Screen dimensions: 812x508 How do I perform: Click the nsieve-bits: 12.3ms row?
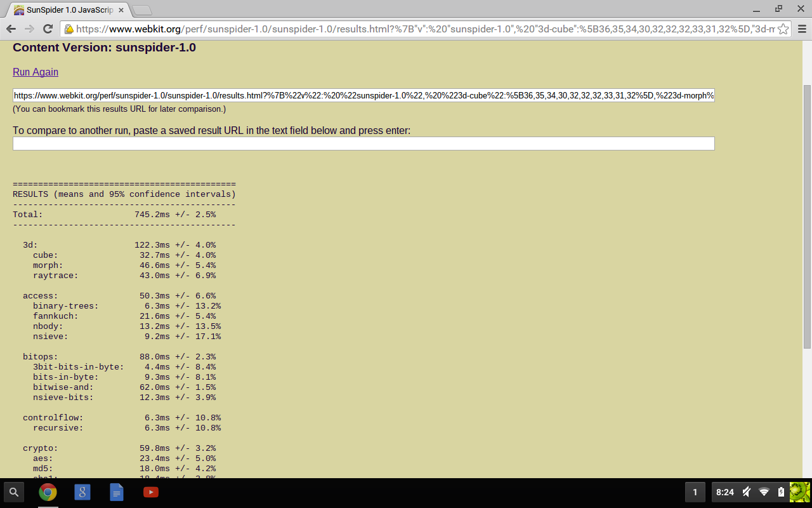(x=124, y=398)
